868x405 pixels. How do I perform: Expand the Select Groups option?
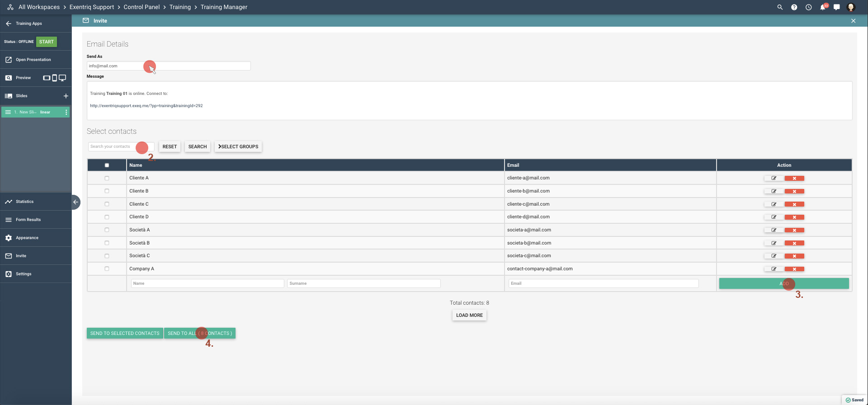click(238, 146)
